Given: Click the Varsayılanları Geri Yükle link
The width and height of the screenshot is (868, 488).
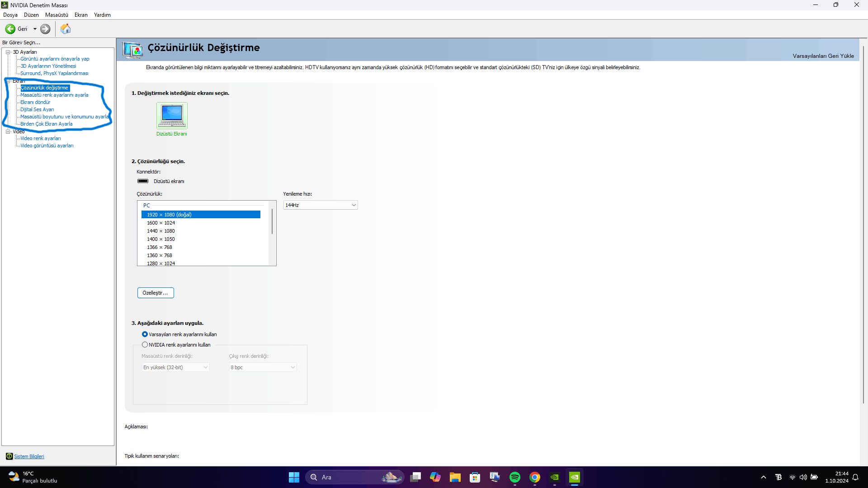Looking at the screenshot, I should tap(823, 56).
